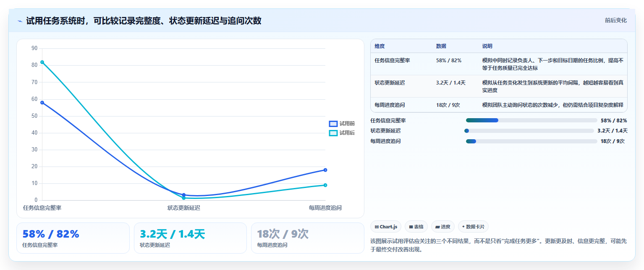The width and height of the screenshot is (644, 270).
Task: Select the Chart.js tag chip
Action: pyautogui.click(x=386, y=227)
